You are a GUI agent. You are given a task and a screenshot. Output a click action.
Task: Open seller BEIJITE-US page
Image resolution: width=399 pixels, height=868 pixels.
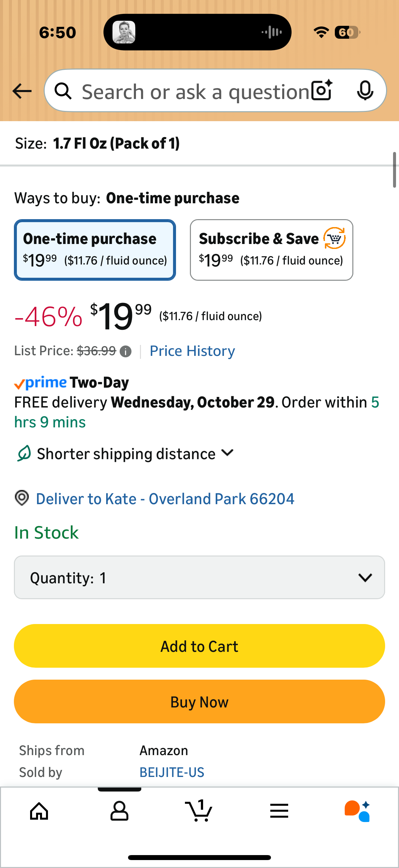[172, 772]
